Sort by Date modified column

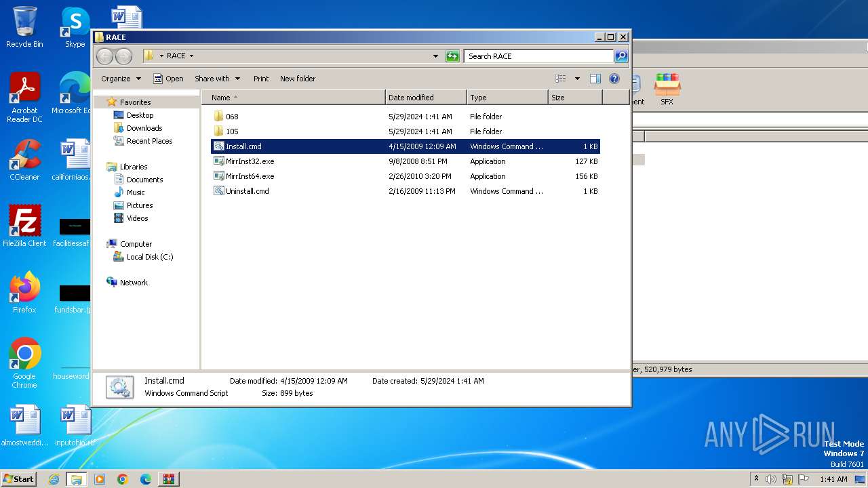[426, 98]
